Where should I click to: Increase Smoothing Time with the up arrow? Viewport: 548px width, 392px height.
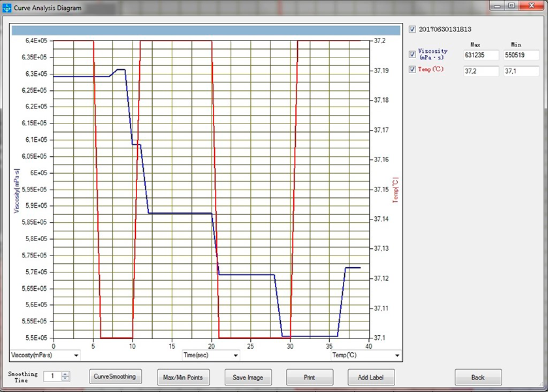(x=65, y=374)
